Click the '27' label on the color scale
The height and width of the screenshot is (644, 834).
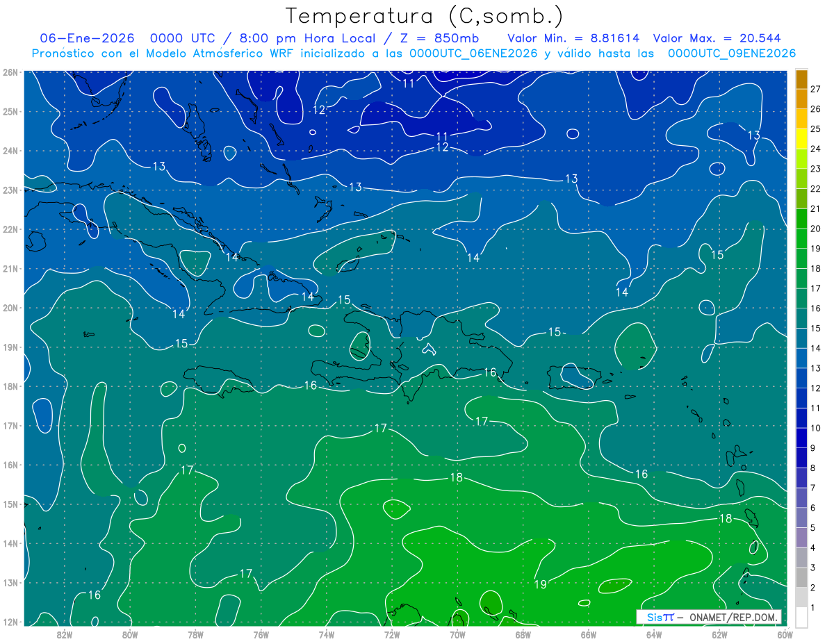(x=816, y=89)
